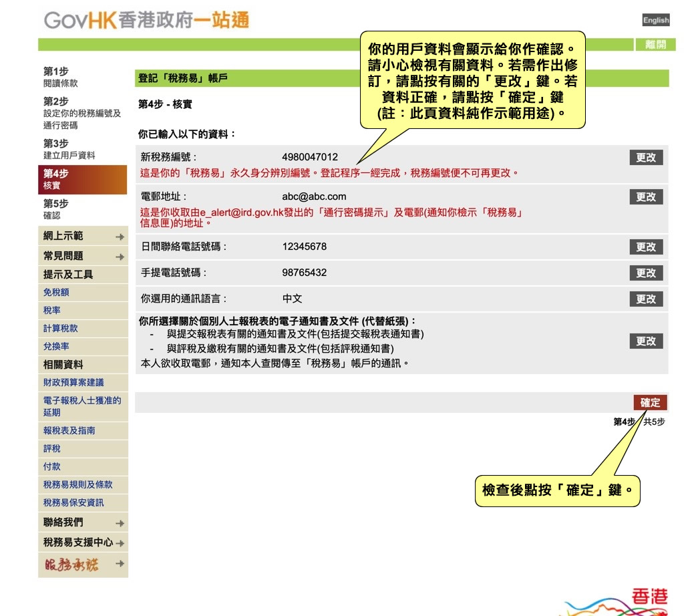Screen dimensions: 698x616
Task: Open the 網上示範 sidebar menu
Action: [83, 236]
